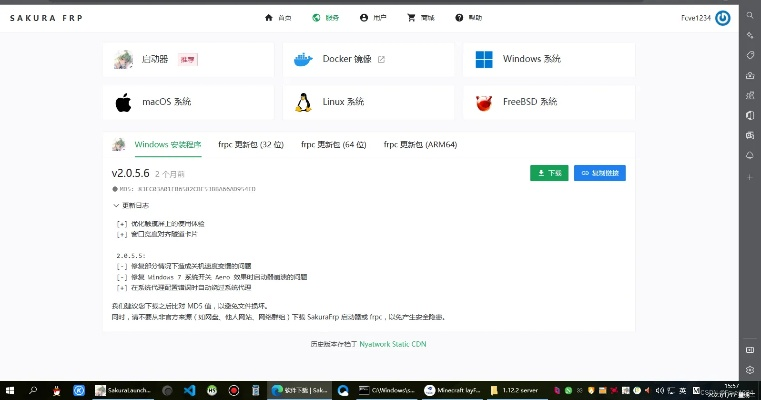Click the green download button
The width and height of the screenshot is (761, 400).
click(x=549, y=173)
